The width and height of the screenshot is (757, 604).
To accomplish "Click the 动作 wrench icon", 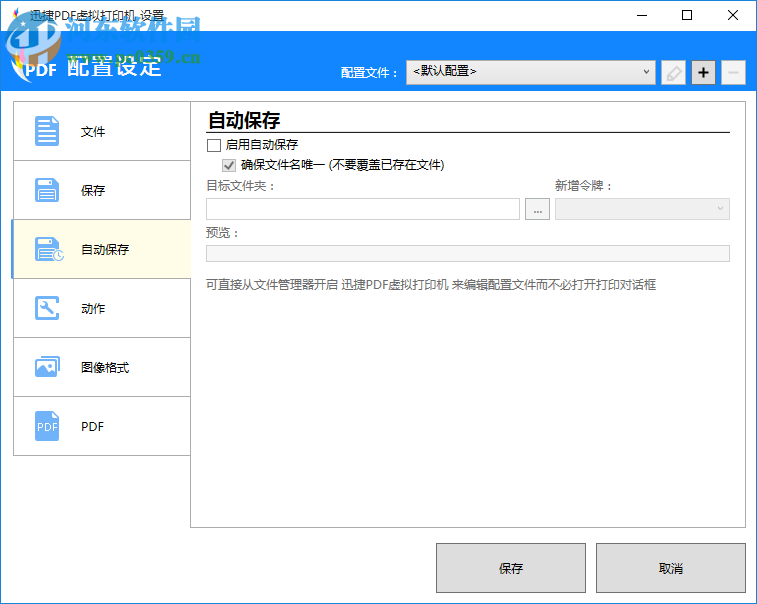I will (x=47, y=308).
